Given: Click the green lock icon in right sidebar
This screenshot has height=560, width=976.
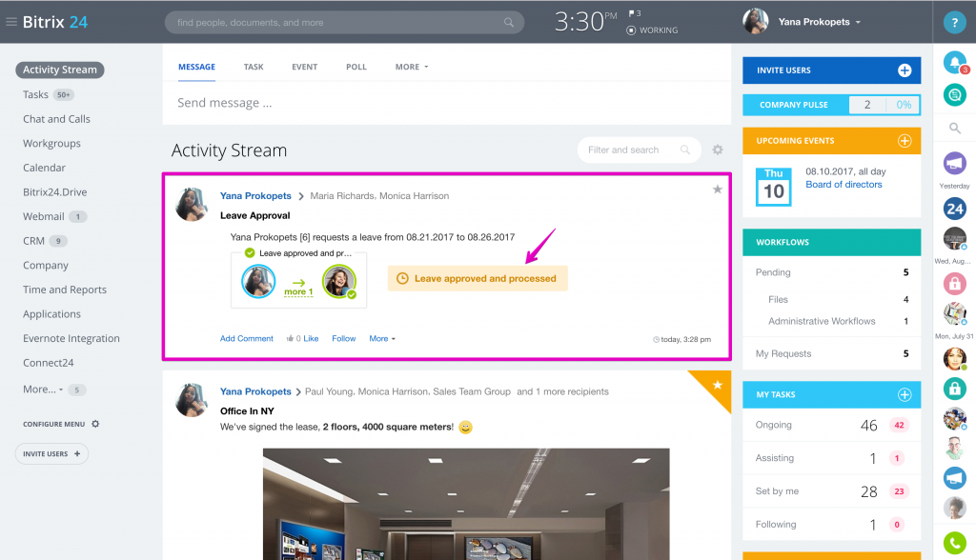Looking at the screenshot, I should 955,389.
